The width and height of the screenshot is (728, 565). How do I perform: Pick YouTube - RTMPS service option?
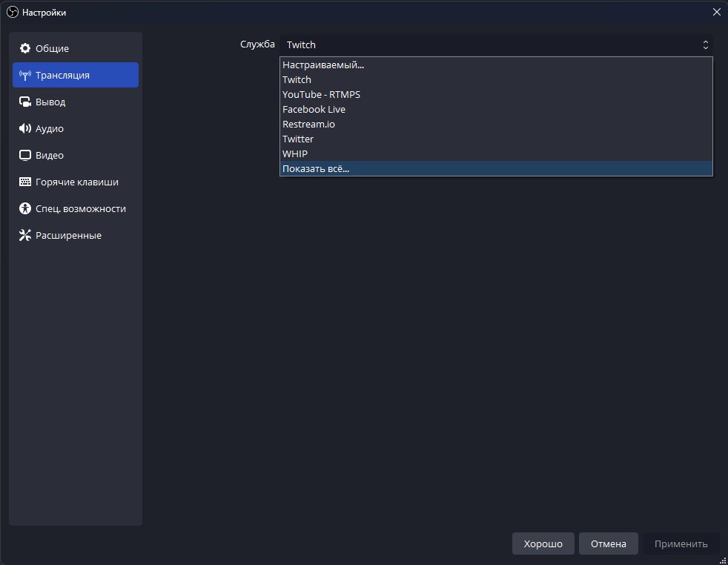(496, 95)
